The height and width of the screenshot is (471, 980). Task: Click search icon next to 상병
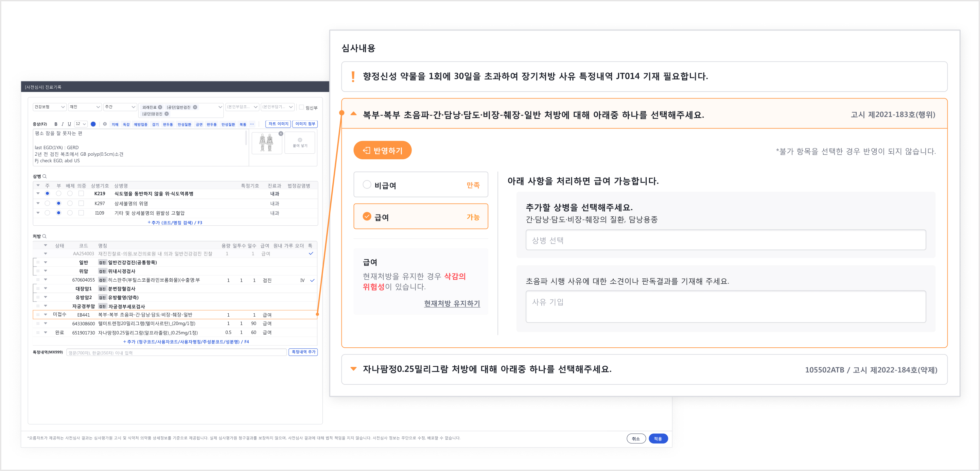pyautogui.click(x=44, y=177)
